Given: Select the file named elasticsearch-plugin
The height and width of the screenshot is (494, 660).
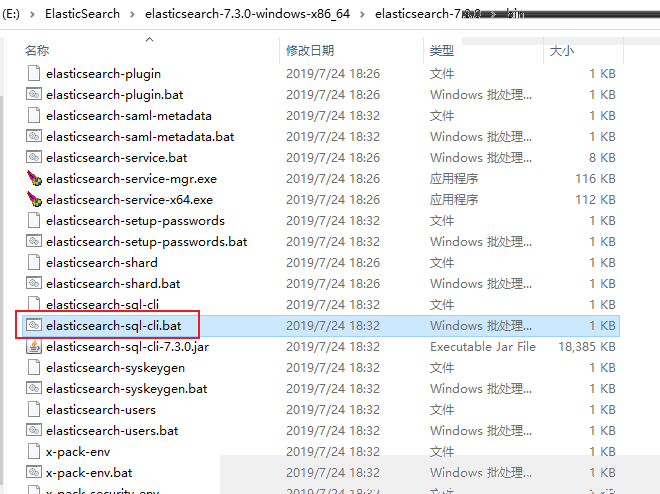Looking at the screenshot, I should pos(104,74).
